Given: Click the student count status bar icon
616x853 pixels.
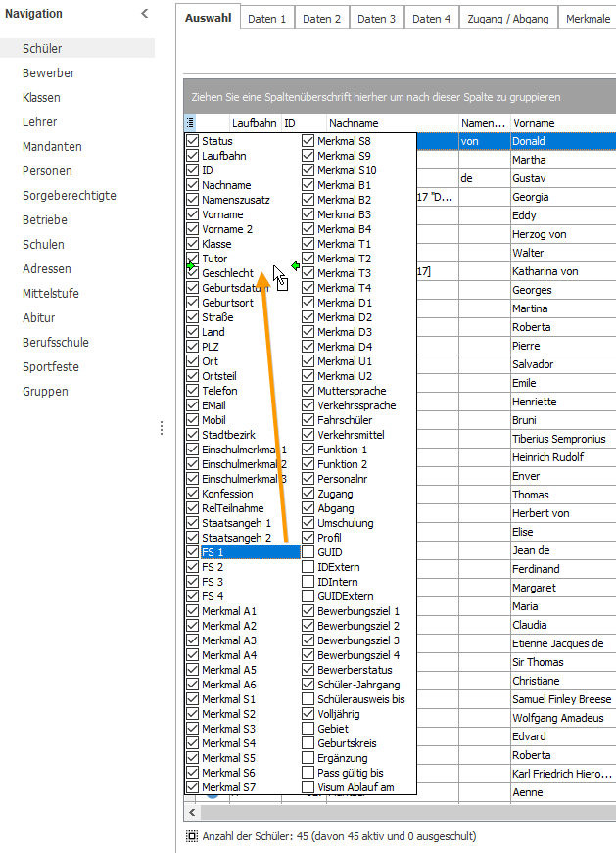Looking at the screenshot, I should pos(192,836).
